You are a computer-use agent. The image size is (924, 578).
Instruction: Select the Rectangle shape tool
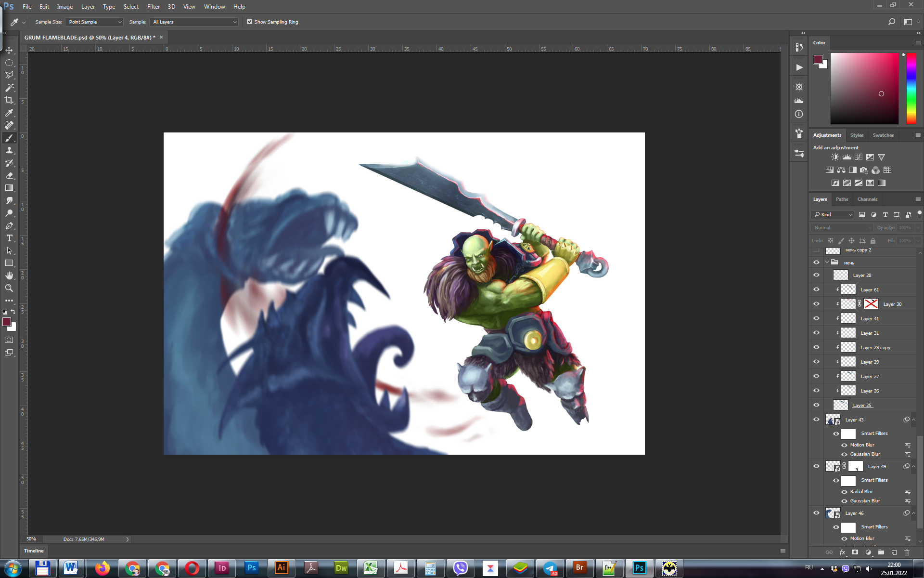[9, 263]
